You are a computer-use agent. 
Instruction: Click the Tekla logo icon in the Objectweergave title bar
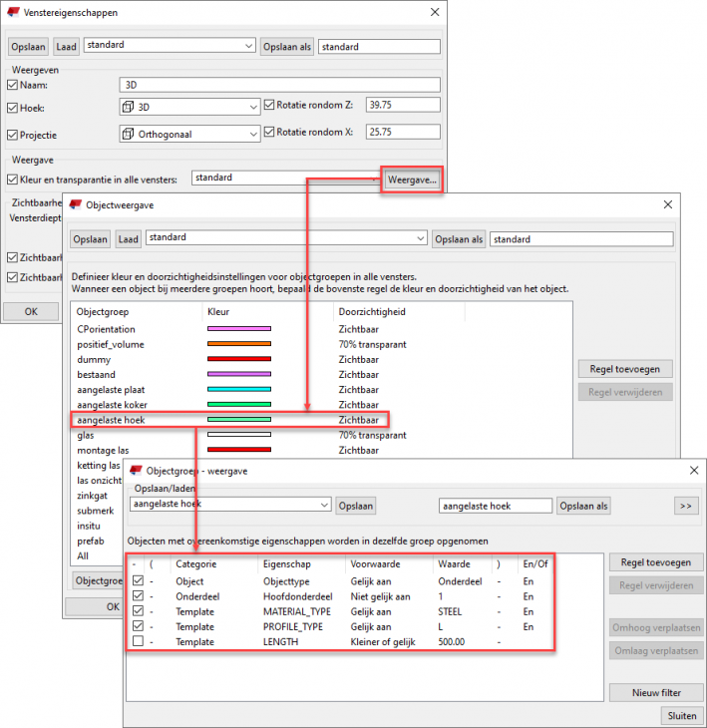(x=75, y=204)
